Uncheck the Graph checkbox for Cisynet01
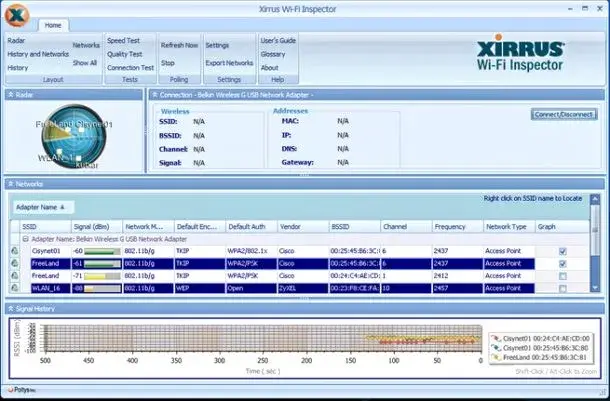The height and width of the screenshot is (401, 610). pos(563,251)
